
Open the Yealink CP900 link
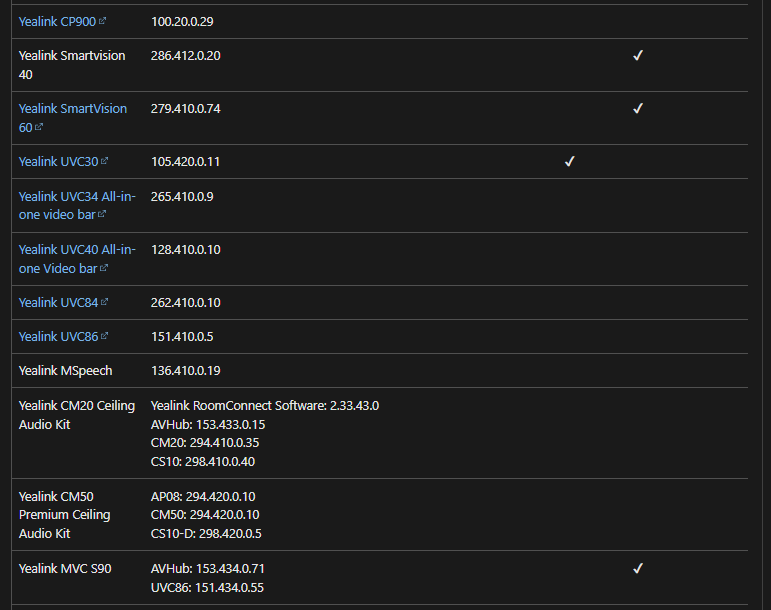pyautogui.click(x=57, y=22)
